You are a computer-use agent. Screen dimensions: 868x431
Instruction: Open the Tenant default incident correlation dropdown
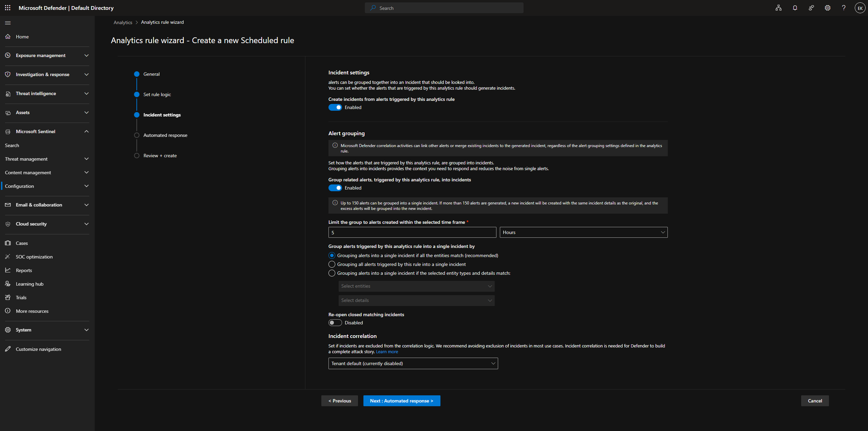413,363
